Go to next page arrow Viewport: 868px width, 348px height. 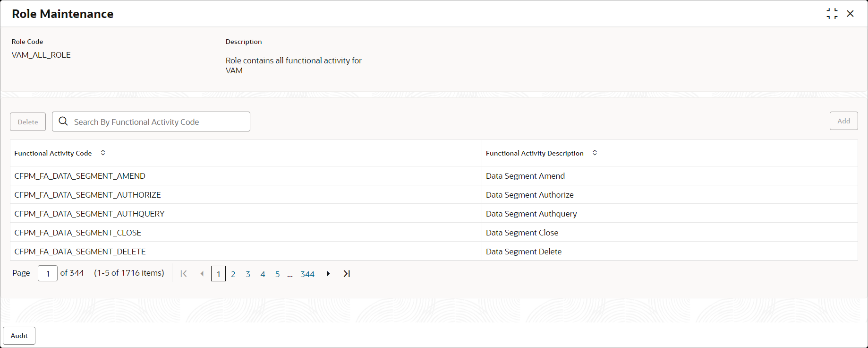pos(328,274)
